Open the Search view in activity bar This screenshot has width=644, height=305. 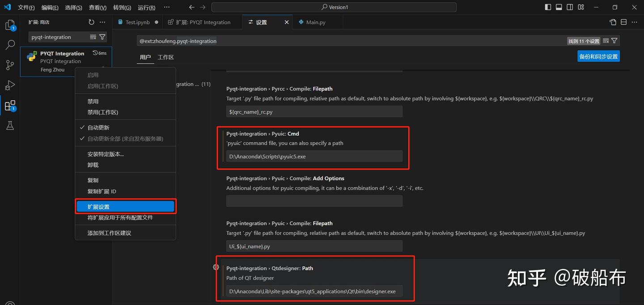pos(10,45)
